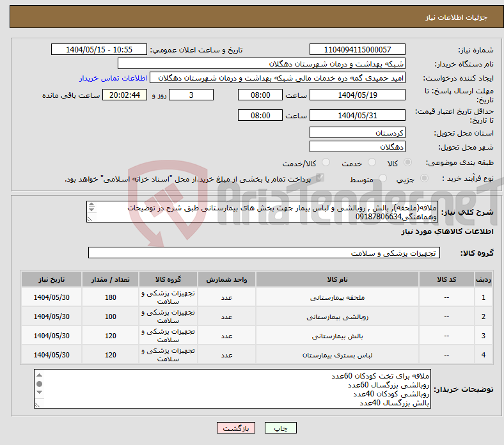Click item name لباس بستری بیمارستان
504x445 pixels.
[337, 355]
